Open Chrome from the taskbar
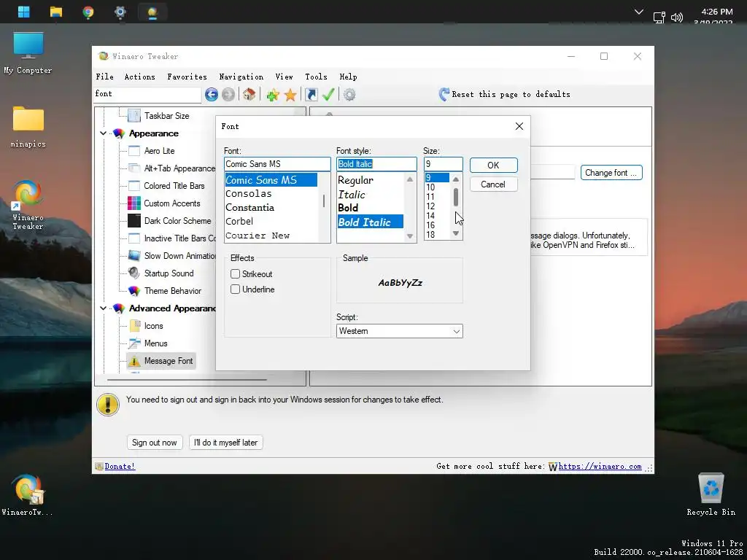The image size is (747, 560). [88, 12]
